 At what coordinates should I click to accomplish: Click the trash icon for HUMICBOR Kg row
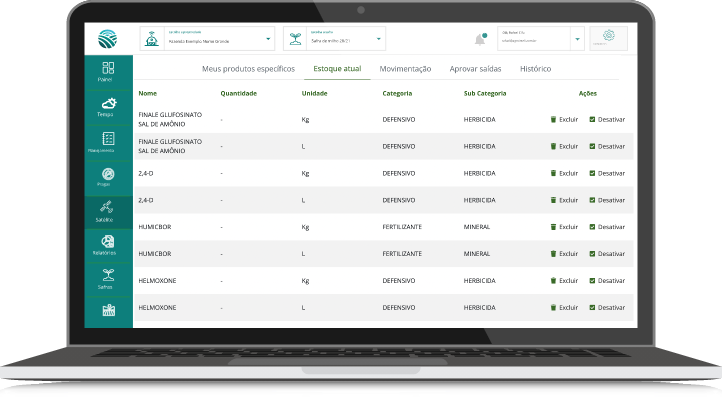[553, 227]
